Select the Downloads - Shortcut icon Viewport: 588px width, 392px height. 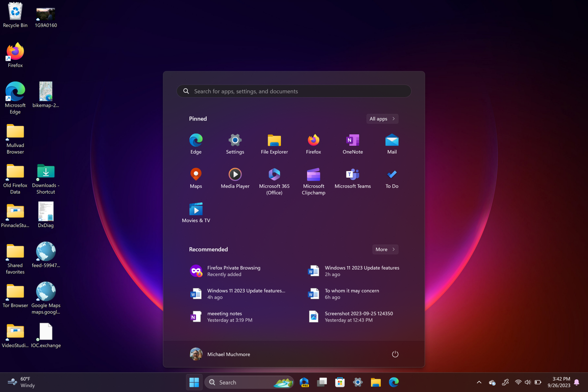(46, 179)
